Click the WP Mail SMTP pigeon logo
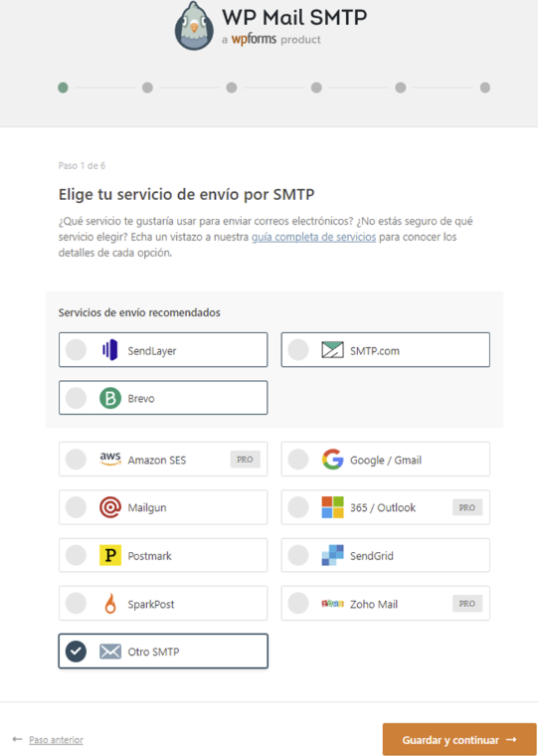Screen dimensions: 538x756 194,26
